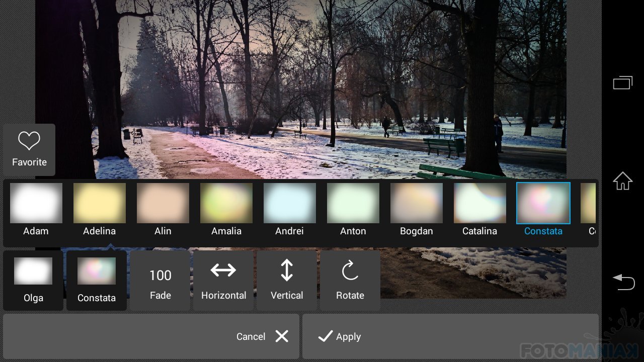Select the Bogdan effect thumbnail

[417, 203]
